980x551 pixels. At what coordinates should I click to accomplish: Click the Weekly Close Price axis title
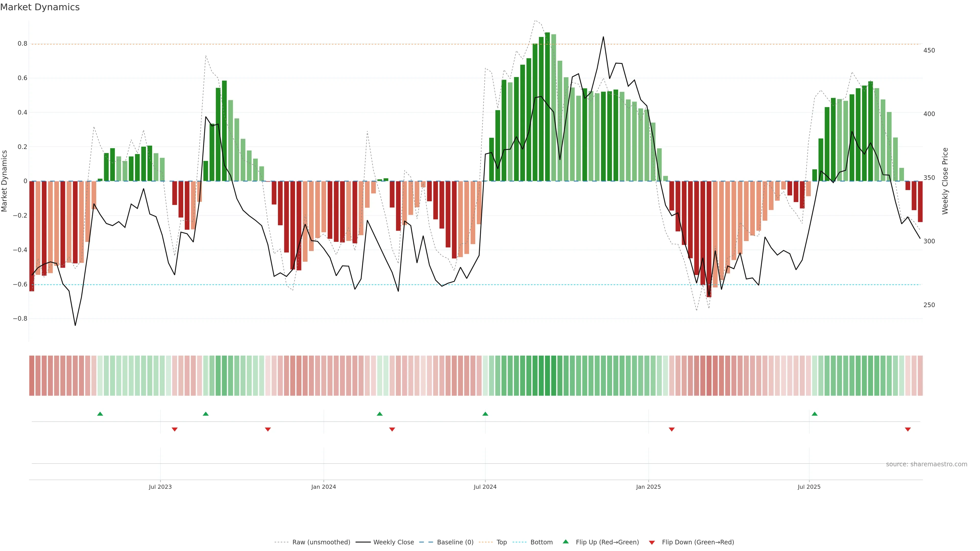pos(945,181)
